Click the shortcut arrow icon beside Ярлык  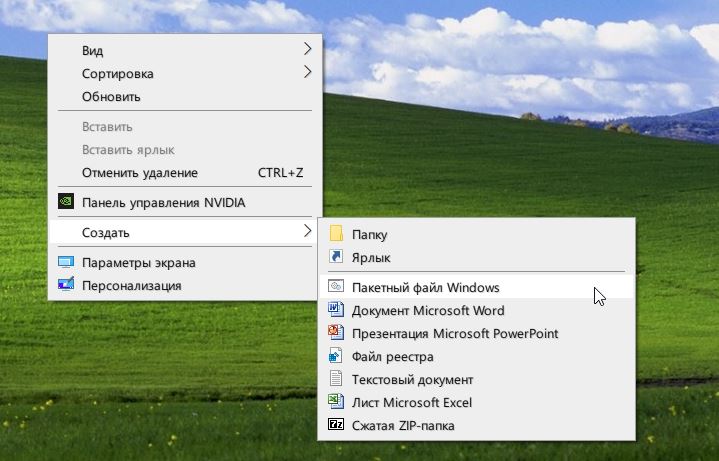(x=336, y=256)
